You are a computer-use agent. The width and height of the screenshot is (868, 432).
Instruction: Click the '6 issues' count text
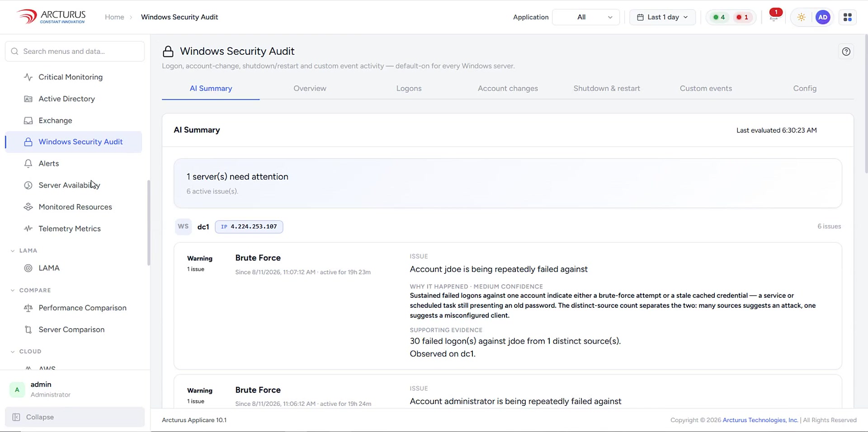(829, 226)
